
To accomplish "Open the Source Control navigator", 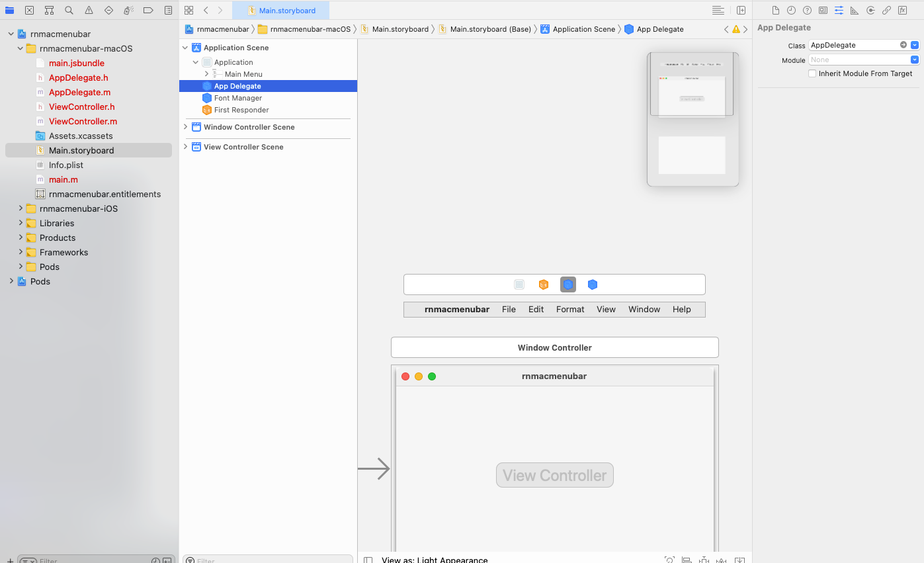I will point(30,11).
